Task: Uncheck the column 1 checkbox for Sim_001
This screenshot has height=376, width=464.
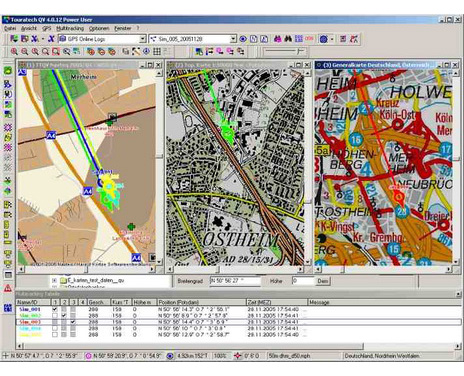Action: [x=55, y=309]
